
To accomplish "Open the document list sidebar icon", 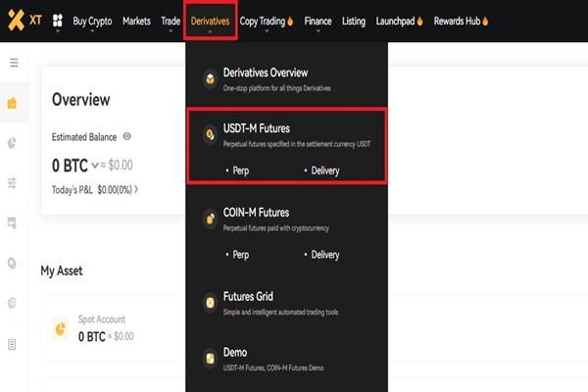I will point(12,344).
